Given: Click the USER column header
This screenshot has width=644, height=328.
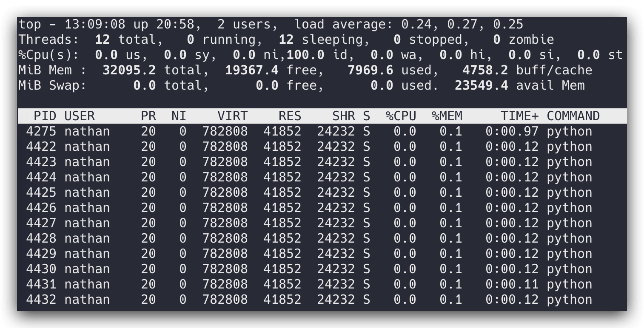Looking at the screenshot, I should (x=80, y=116).
